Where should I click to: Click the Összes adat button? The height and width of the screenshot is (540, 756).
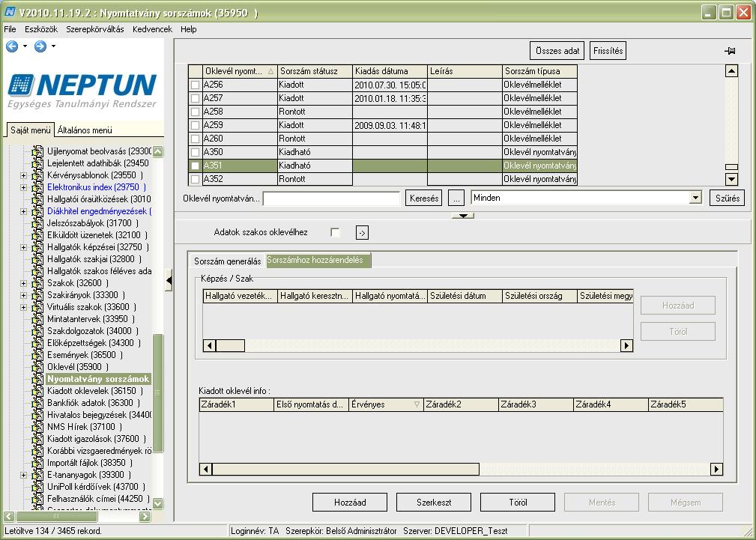click(x=557, y=51)
